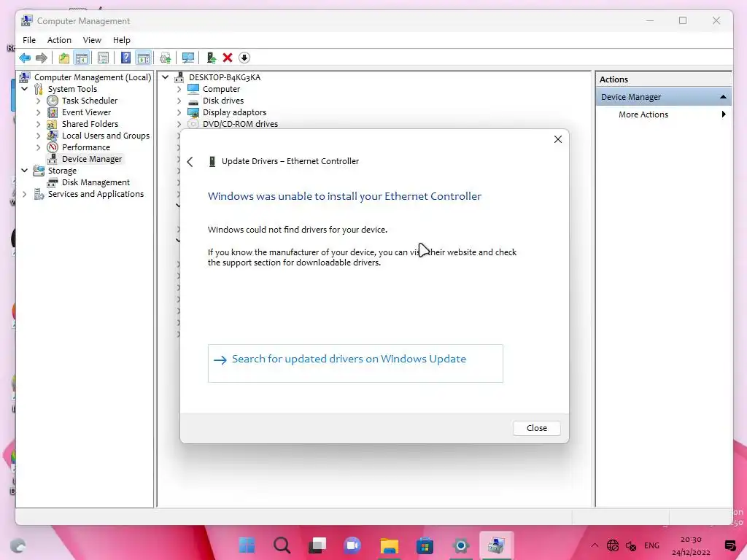This screenshot has width=747, height=560.
Task: Click the red X Uninstall device icon
Action: tap(228, 58)
